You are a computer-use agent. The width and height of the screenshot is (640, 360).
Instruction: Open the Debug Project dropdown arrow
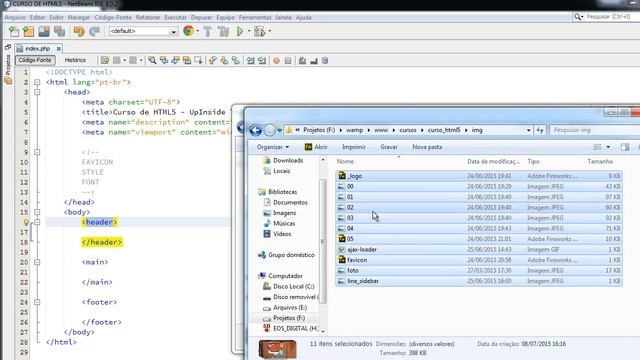tap(269, 31)
